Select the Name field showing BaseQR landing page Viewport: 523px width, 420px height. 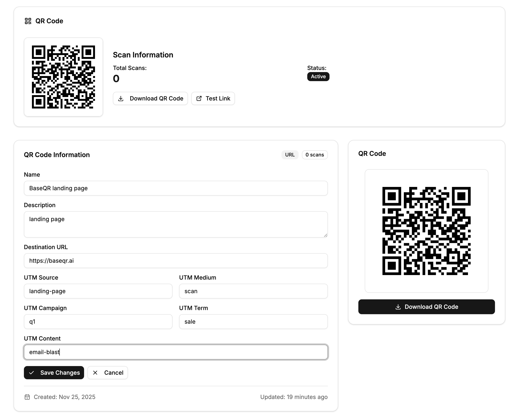coord(176,188)
